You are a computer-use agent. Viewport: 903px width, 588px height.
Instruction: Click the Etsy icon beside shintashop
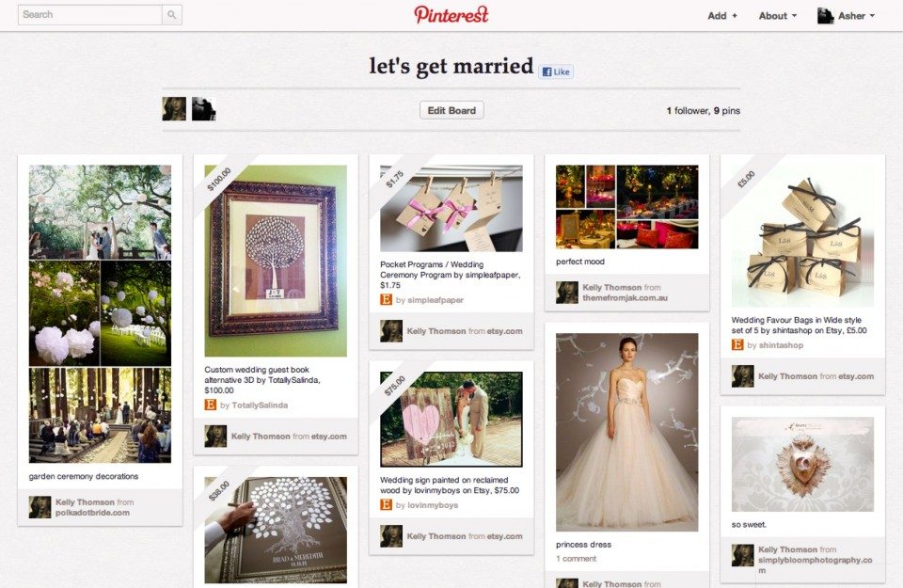737,345
